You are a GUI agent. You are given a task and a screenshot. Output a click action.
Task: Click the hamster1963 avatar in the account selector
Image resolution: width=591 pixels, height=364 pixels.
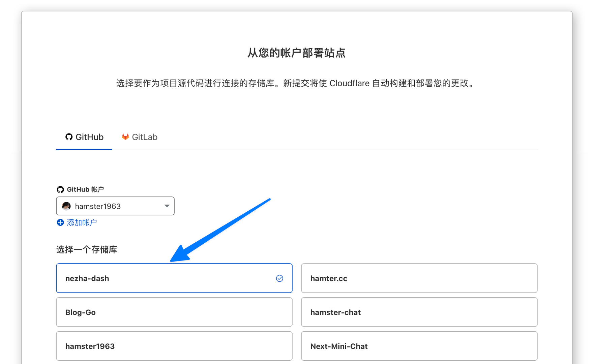tap(66, 206)
